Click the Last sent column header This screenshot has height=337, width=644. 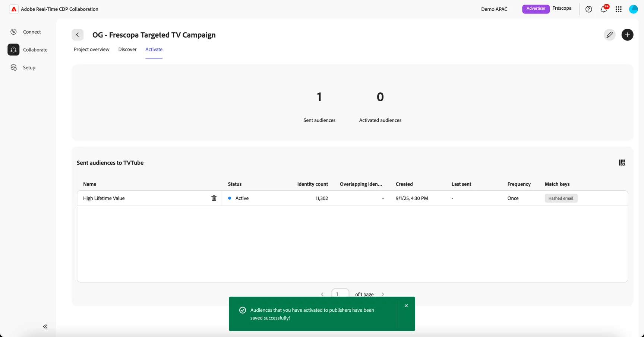click(x=461, y=184)
